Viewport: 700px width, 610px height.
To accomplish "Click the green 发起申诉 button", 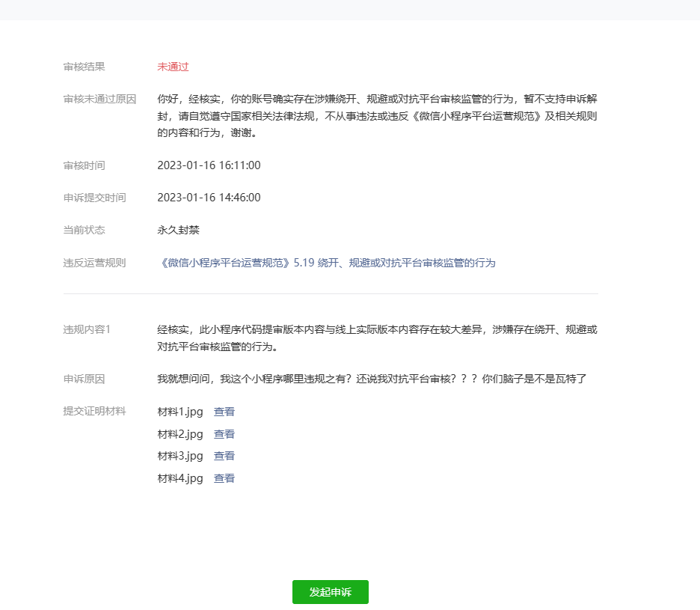I will coord(331,592).
